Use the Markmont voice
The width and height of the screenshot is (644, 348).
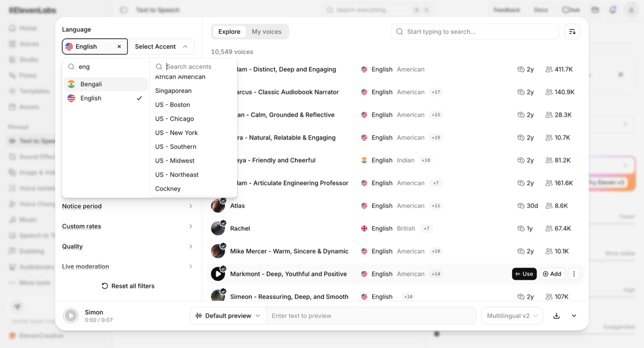coord(524,274)
